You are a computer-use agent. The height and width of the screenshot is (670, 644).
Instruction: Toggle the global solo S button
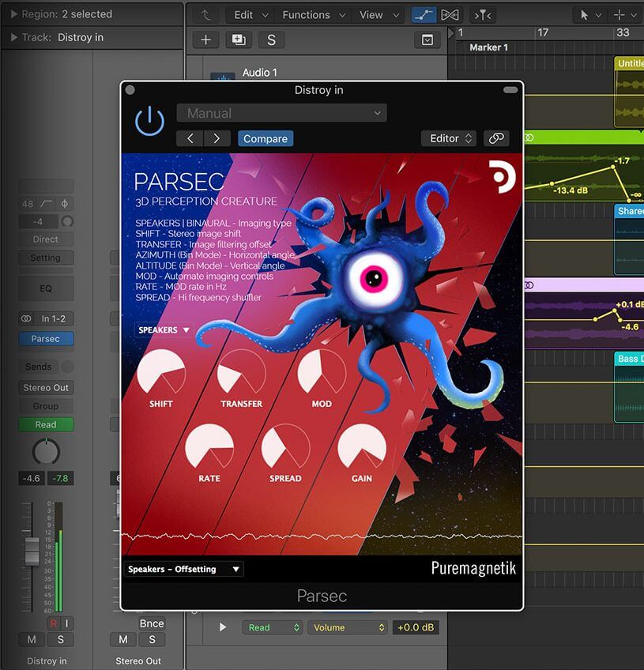[271, 40]
